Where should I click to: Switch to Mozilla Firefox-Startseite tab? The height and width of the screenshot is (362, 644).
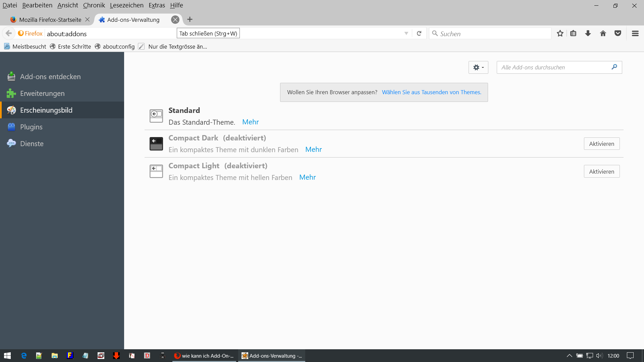click(x=50, y=20)
